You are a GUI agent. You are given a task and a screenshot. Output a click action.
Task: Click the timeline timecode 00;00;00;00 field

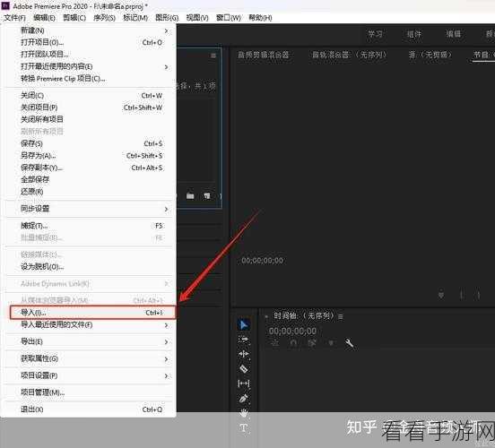[292, 331]
